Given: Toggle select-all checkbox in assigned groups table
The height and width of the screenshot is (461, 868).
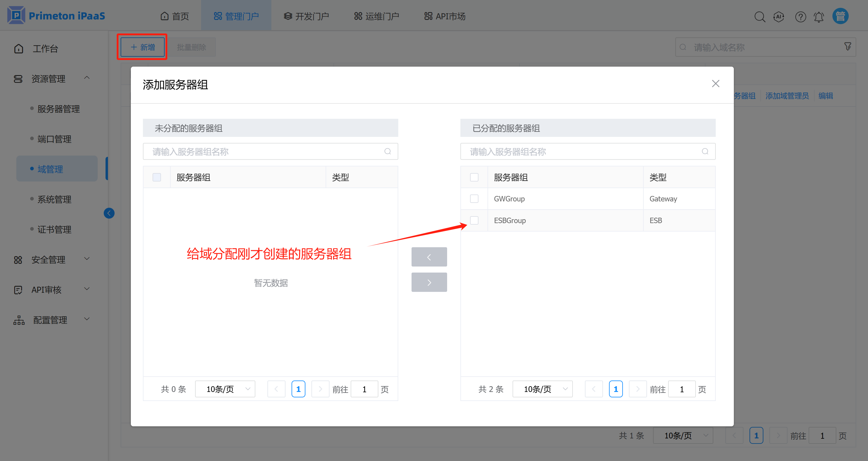Looking at the screenshot, I should click(x=474, y=177).
